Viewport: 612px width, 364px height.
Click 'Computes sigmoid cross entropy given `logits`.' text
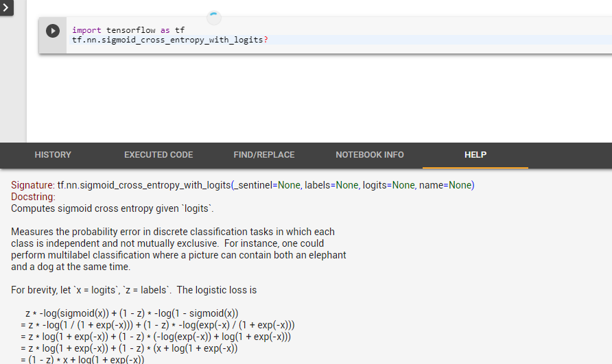click(x=113, y=208)
